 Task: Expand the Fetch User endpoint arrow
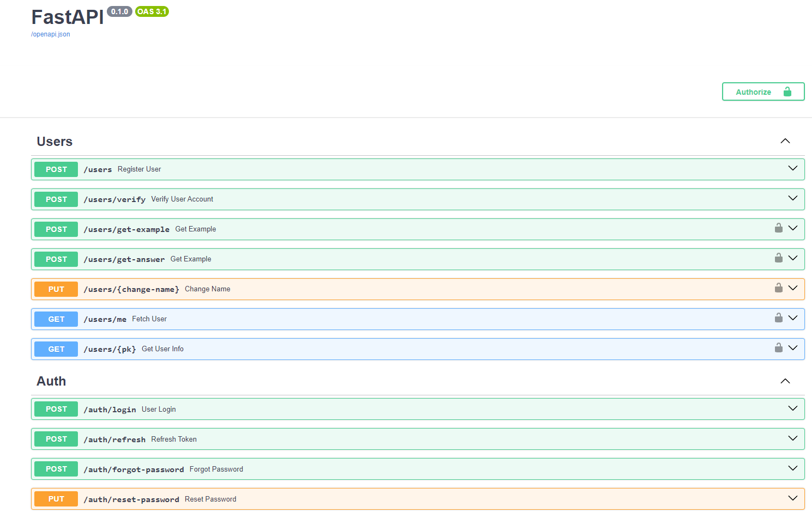click(793, 318)
